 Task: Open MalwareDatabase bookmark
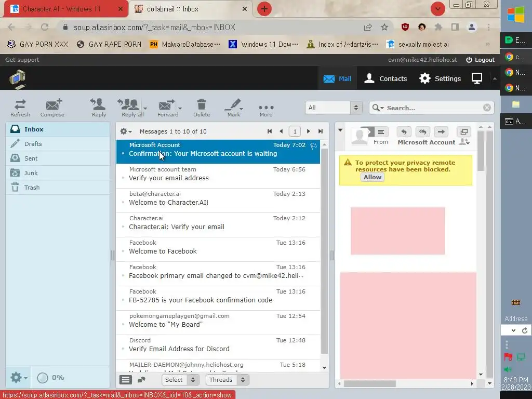[x=185, y=44]
